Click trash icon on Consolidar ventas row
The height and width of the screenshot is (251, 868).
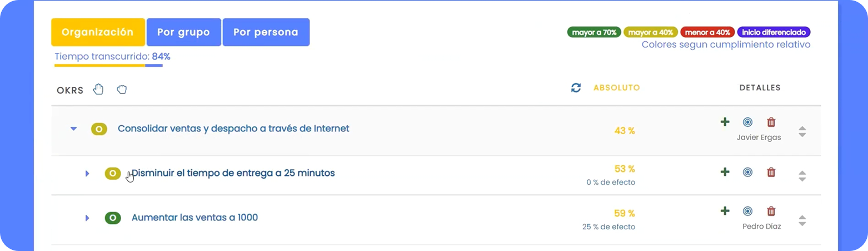pyautogui.click(x=771, y=122)
